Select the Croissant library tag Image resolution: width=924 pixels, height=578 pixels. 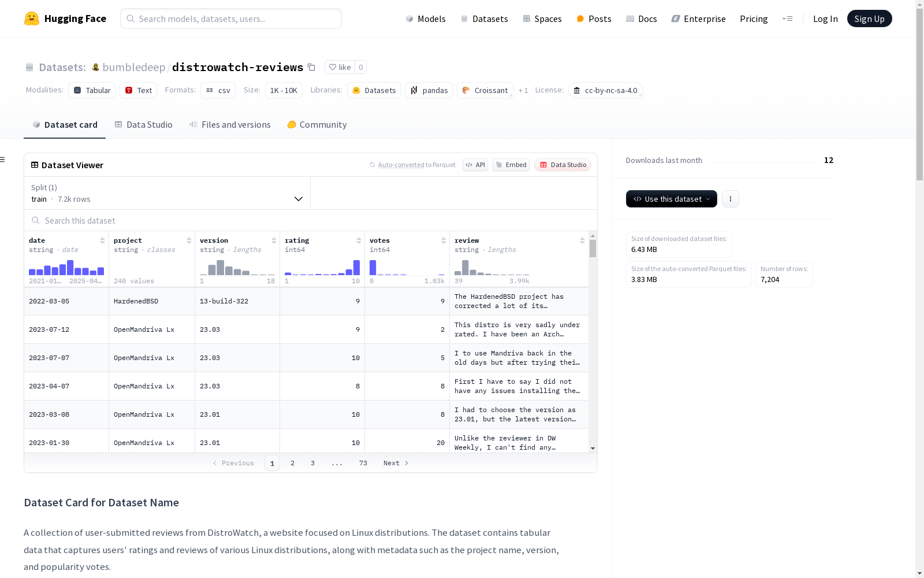pyautogui.click(x=486, y=90)
